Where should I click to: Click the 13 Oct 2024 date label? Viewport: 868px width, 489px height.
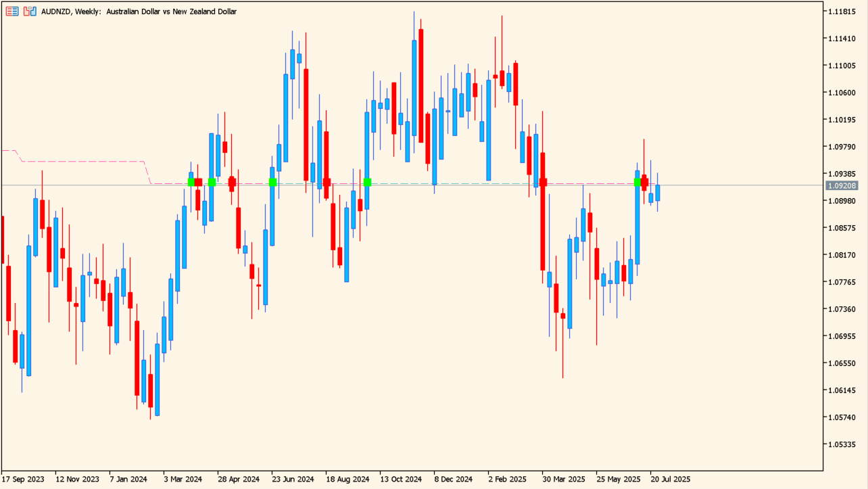[x=401, y=479]
